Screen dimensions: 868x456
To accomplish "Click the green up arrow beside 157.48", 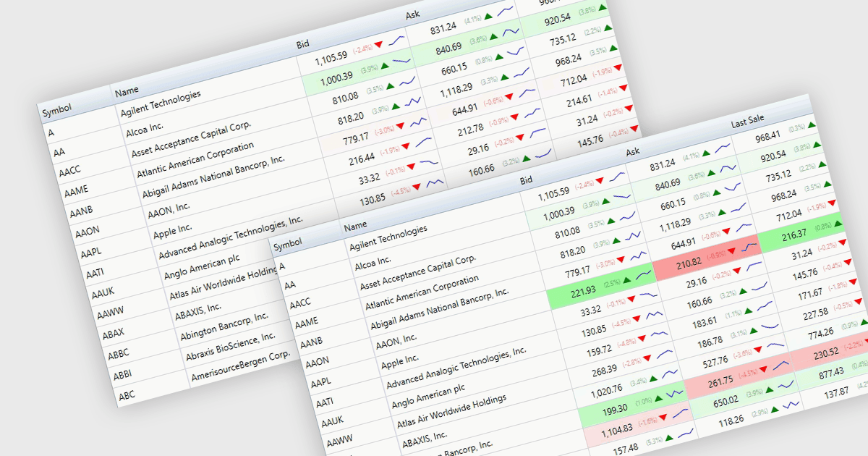I will pyautogui.click(x=669, y=437).
